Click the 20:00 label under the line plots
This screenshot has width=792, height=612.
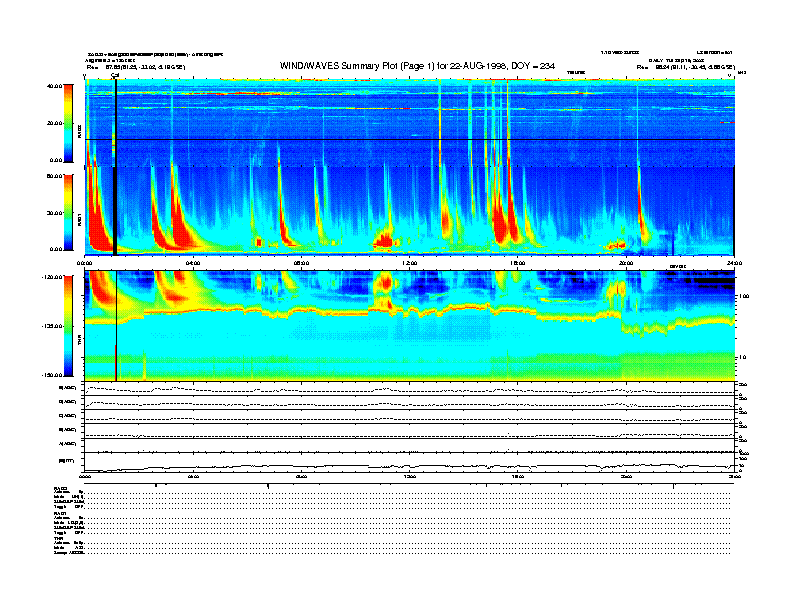(x=626, y=477)
